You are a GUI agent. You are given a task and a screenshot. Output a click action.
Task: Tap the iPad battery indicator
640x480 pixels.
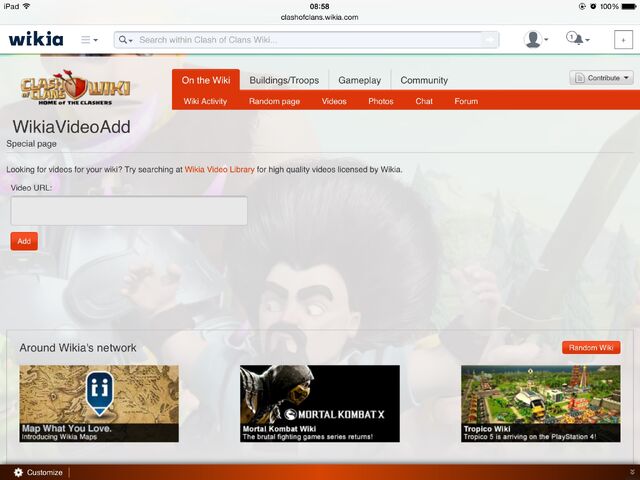tap(628, 7)
